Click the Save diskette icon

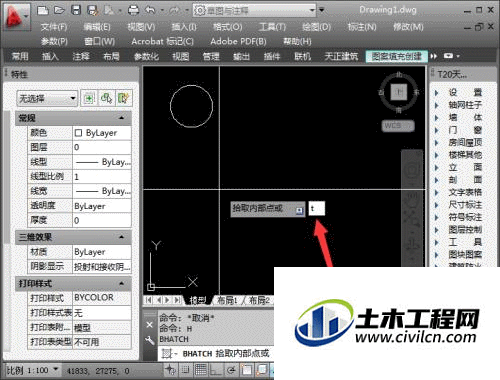click(76, 10)
